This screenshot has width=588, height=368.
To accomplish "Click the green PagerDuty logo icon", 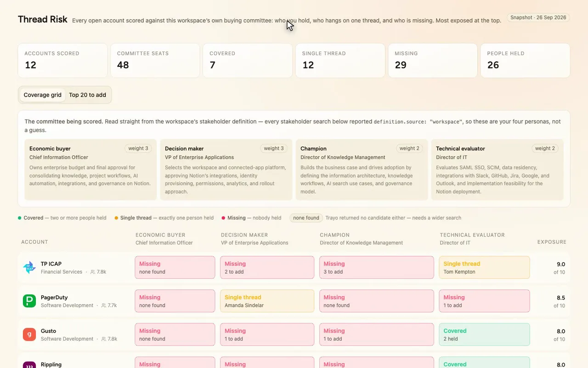I will click(x=29, y=301).
